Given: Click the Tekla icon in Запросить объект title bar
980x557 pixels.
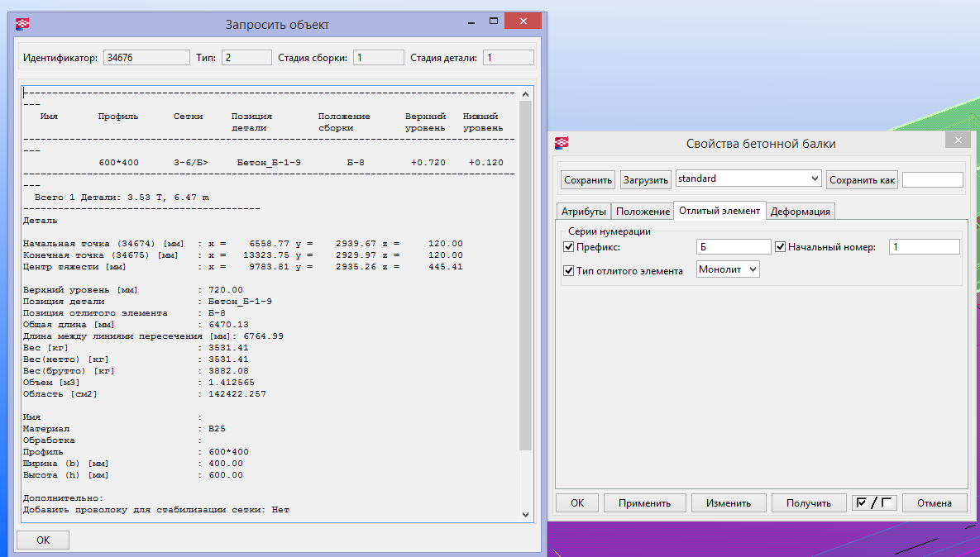Looking at the screenshot, I should [23, 24].
